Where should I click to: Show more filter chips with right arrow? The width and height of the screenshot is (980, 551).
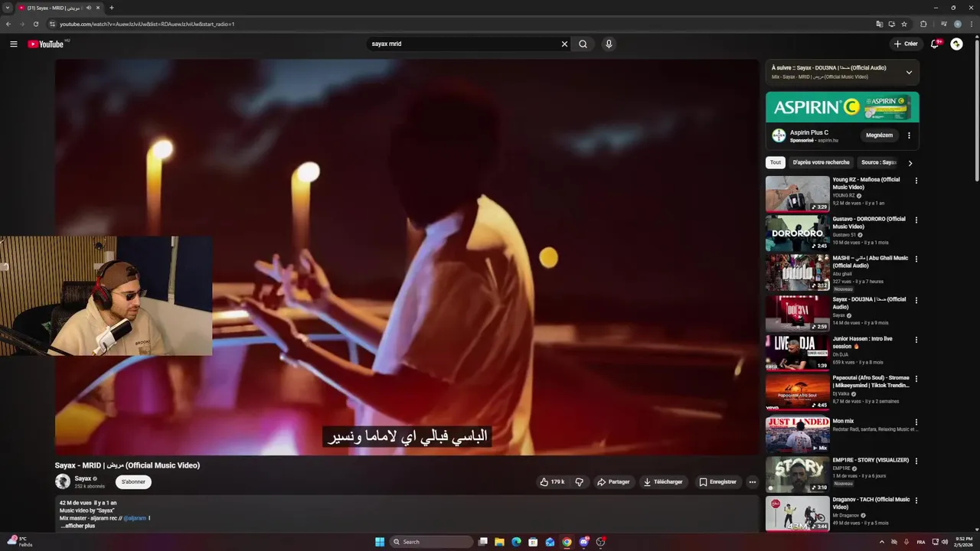[x=910, y=163]
